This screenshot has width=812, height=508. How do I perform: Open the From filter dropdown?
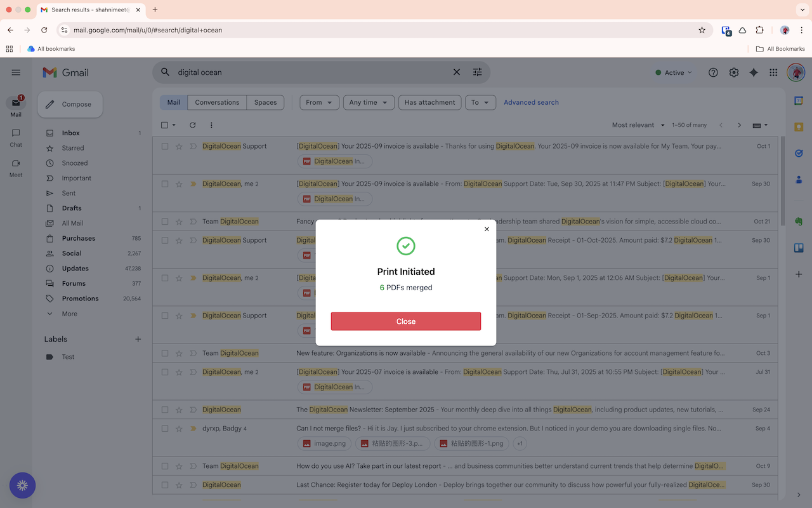[319, 102]
